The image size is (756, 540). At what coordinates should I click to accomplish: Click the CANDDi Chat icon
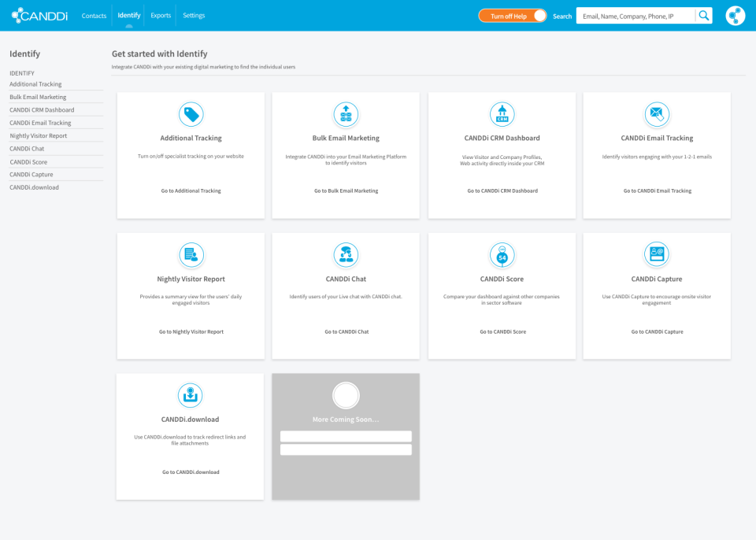pyautogui.click(x=346, y=254)
